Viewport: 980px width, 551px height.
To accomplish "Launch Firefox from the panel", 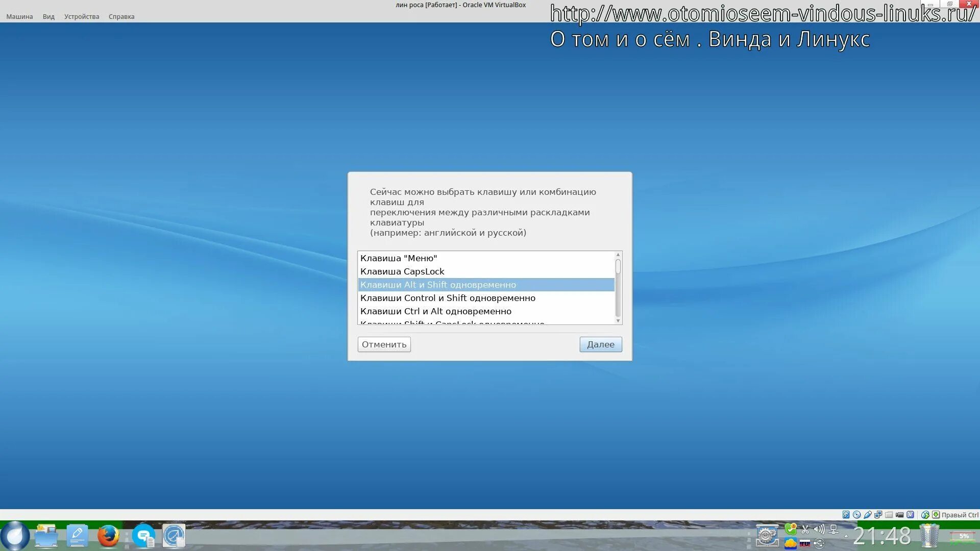I will [x=108, y=536].
